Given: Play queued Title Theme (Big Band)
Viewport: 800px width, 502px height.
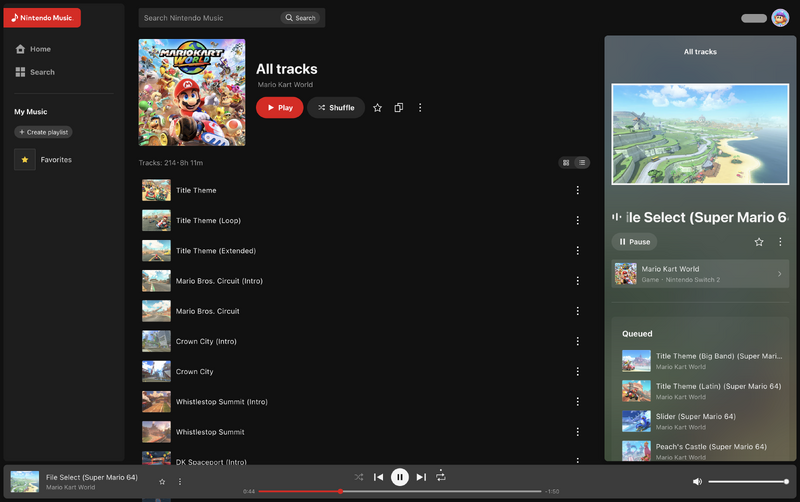Looking at the screenshot, I should tap(702, 361).
